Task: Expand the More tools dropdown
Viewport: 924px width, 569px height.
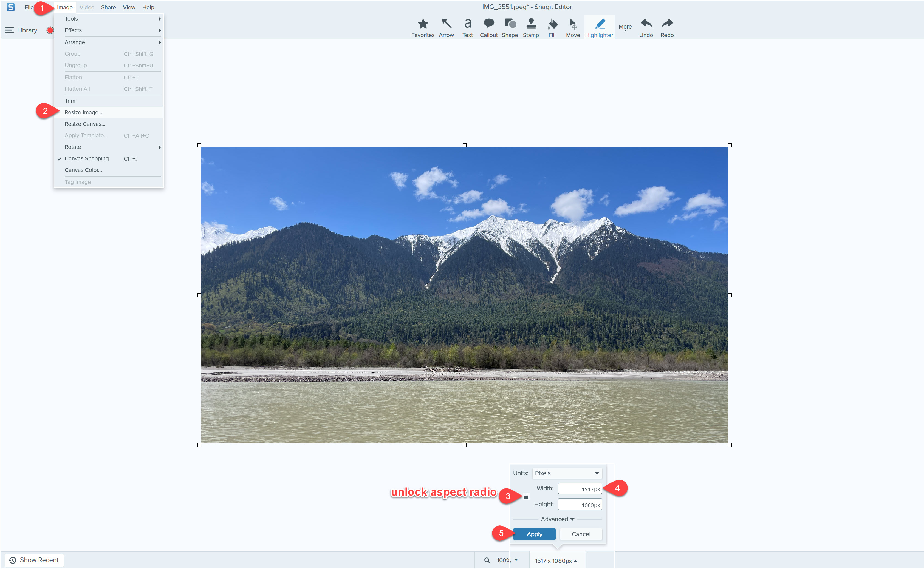Action: click(625, 27)
